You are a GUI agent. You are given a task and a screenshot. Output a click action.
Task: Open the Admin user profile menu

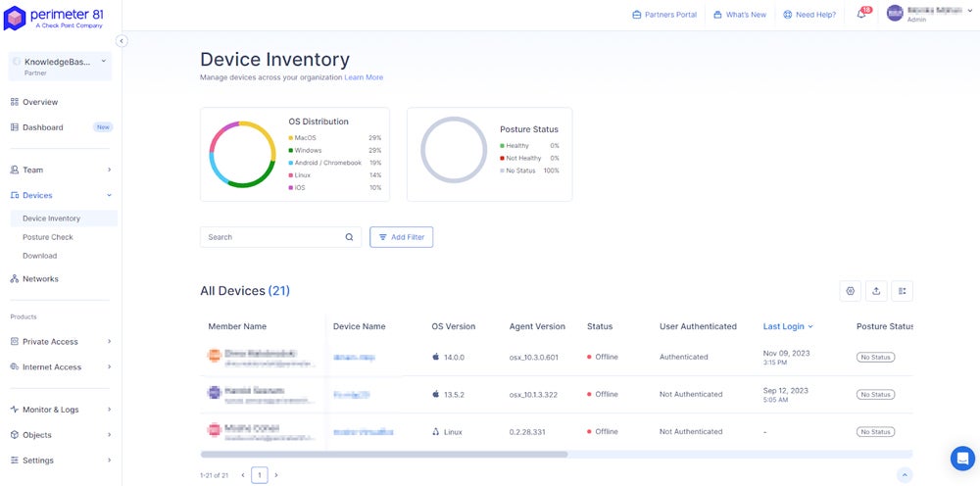point(929,14)
